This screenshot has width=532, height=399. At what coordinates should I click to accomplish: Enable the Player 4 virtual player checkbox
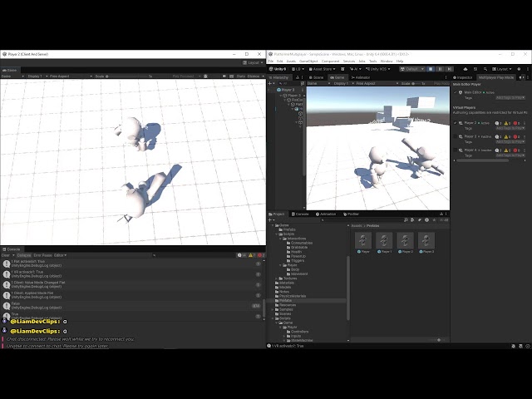pos(456,150)
